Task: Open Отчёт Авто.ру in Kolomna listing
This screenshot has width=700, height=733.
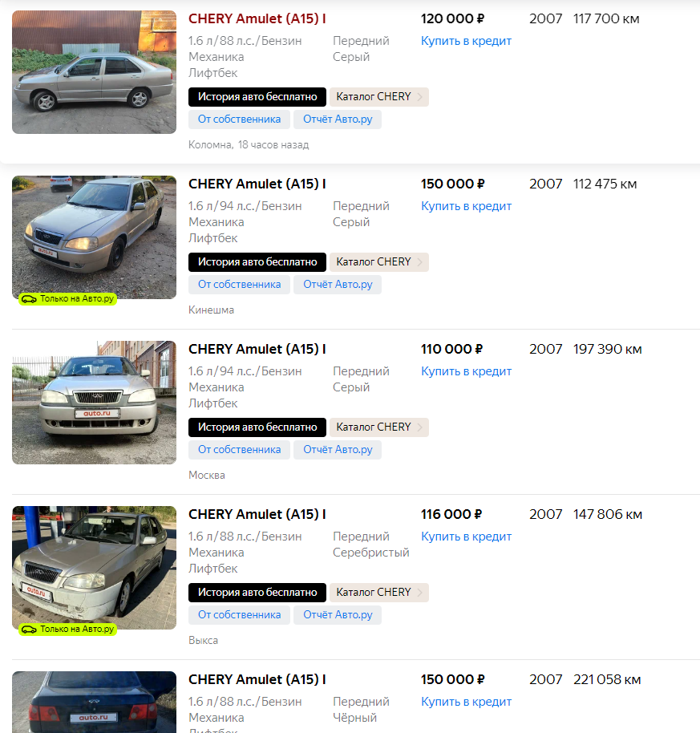Action: pos(338,119)
